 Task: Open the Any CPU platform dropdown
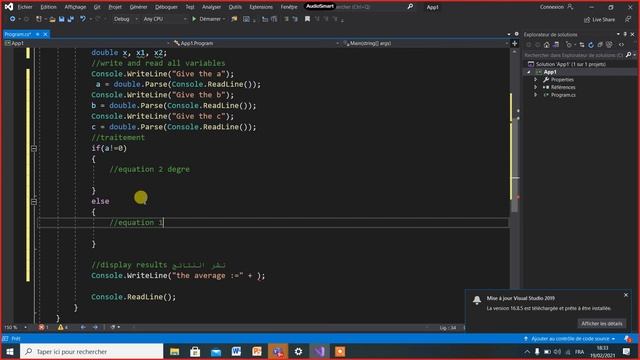pos(165,19)
